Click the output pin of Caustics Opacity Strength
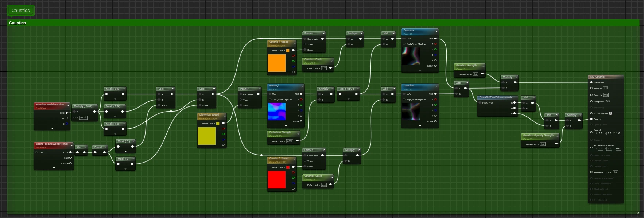644x218 pixels. click(556, 144)
